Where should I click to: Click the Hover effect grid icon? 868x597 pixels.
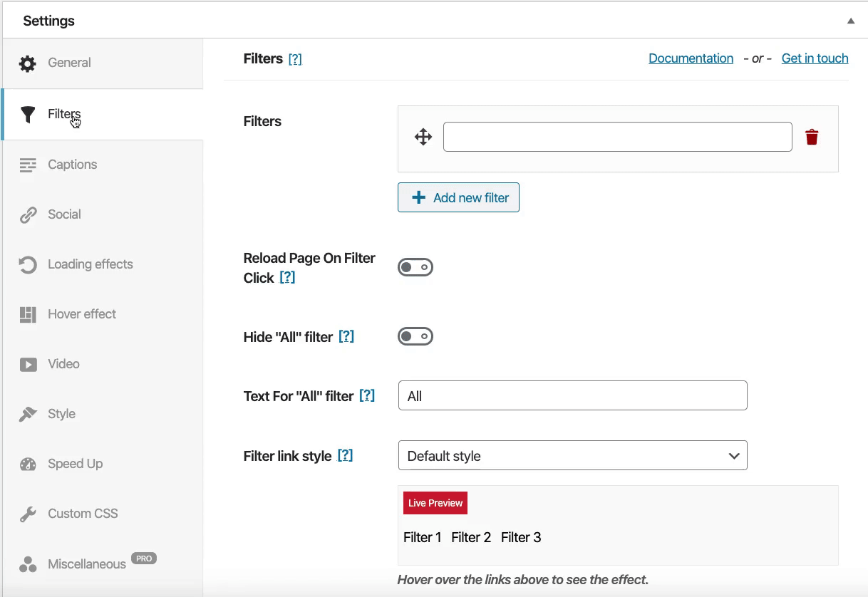[28, 314]
